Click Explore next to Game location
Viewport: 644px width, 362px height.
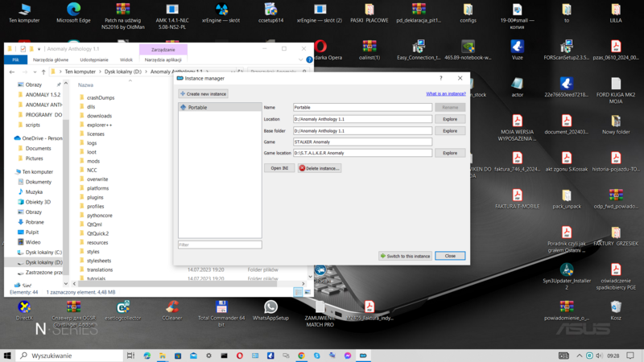coord(450,153)
